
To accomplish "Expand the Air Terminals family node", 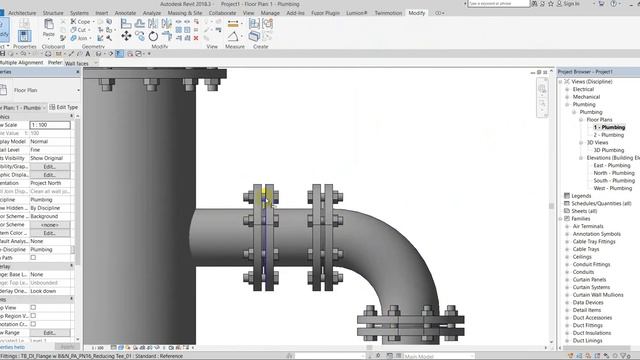I will [x=567, y=226].
